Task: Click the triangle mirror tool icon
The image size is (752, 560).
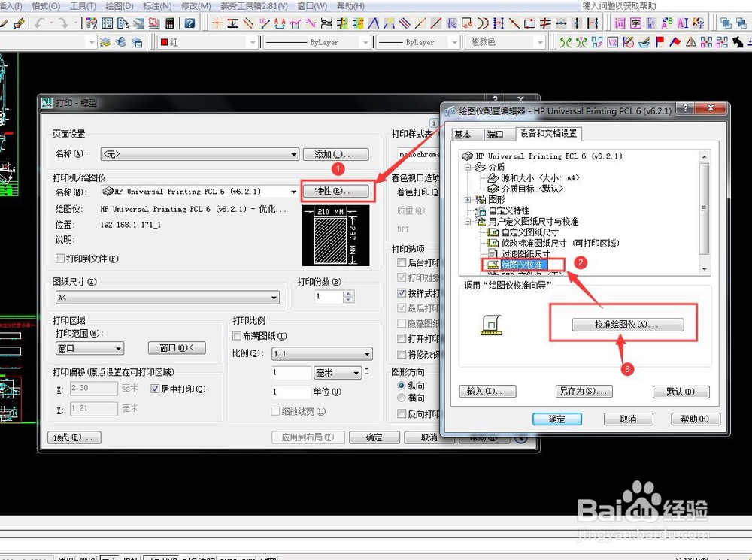Action: tap(691, 42)
